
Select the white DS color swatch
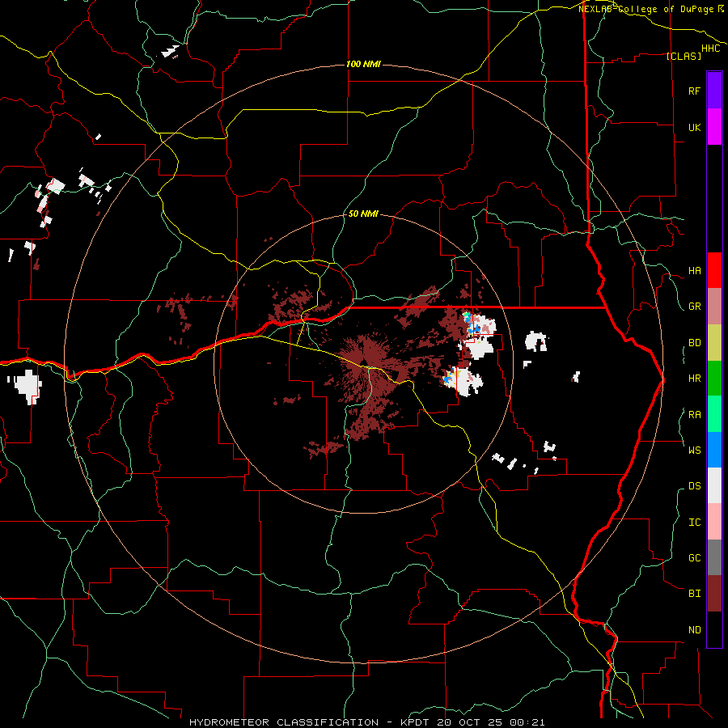pyautogui.click(x=714, y=485)
